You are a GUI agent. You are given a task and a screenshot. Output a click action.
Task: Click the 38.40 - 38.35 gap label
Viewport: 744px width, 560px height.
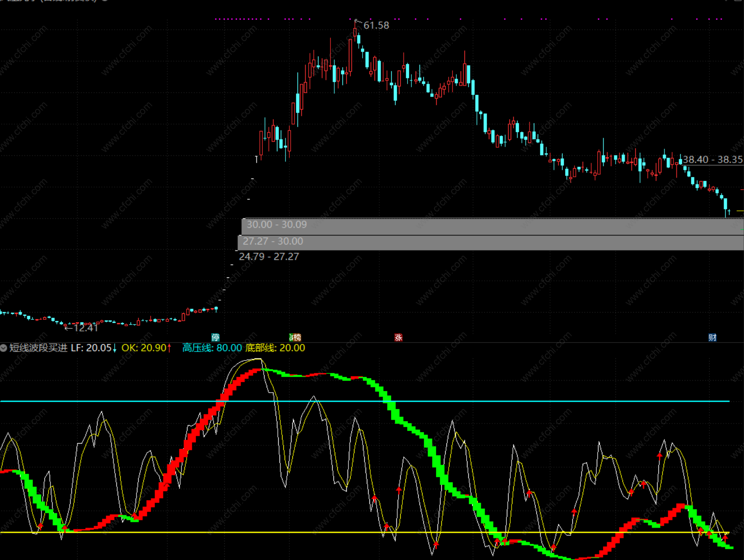pos(712,160)
